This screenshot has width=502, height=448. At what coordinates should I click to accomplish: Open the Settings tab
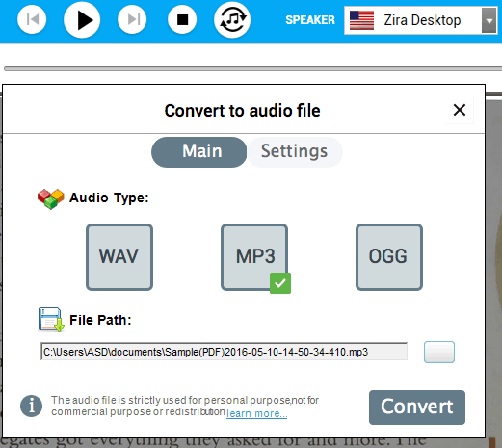(295, 152)
